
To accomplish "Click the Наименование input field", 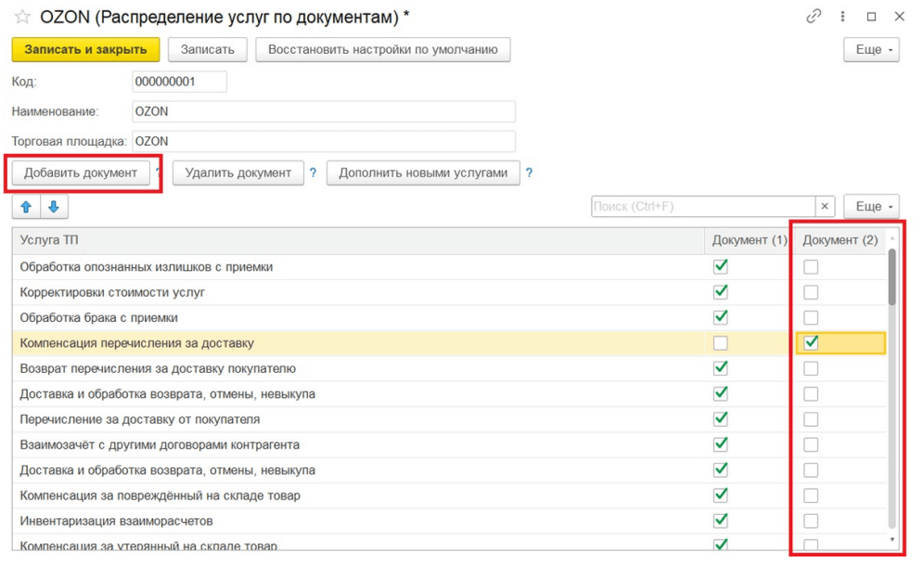I will (323, 111).
